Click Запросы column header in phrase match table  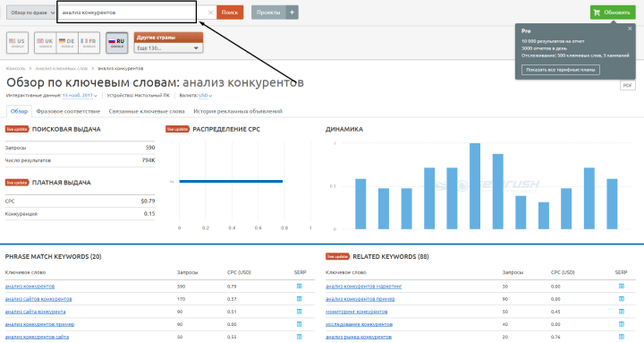tap(187, 272)
